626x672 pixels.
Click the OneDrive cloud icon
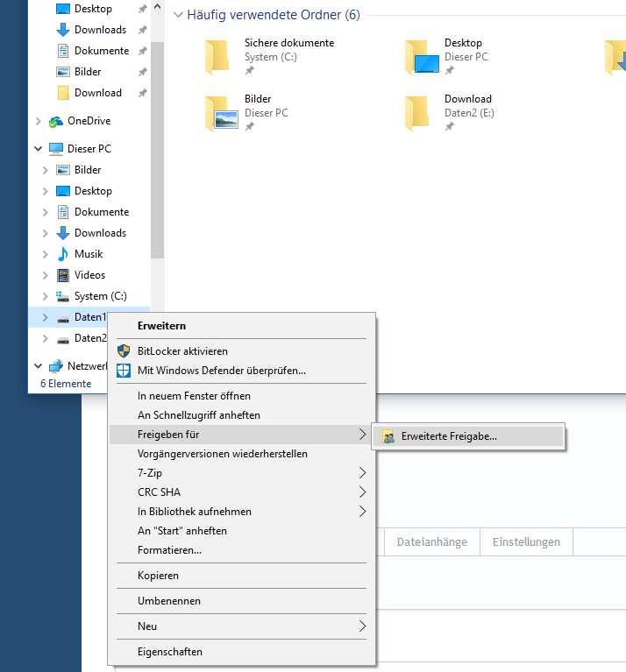click(x=56, y=121)
